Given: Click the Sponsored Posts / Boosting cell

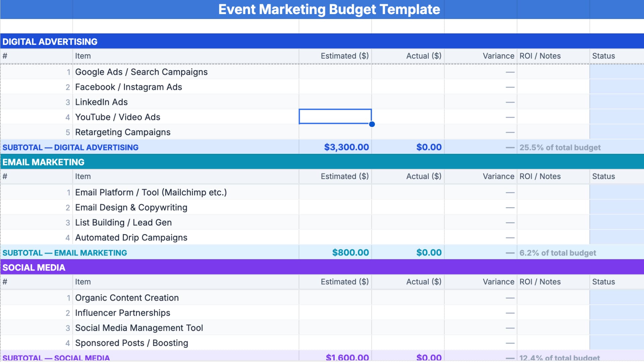Looking at the screenshot, I should 131,343.
